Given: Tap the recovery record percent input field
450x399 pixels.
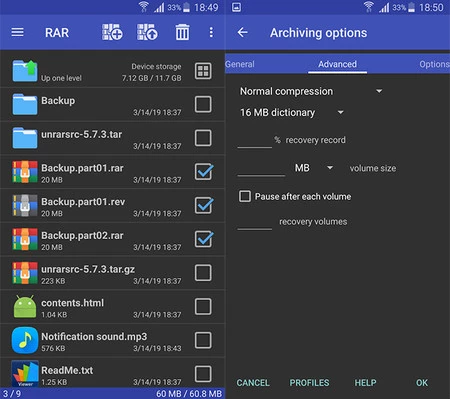Looking at the screenshot, I should point(255,140).
